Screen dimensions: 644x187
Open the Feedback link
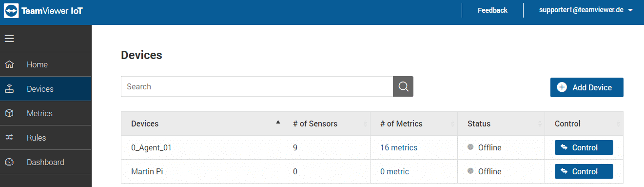pyautogui.click(x=492, y=10)
